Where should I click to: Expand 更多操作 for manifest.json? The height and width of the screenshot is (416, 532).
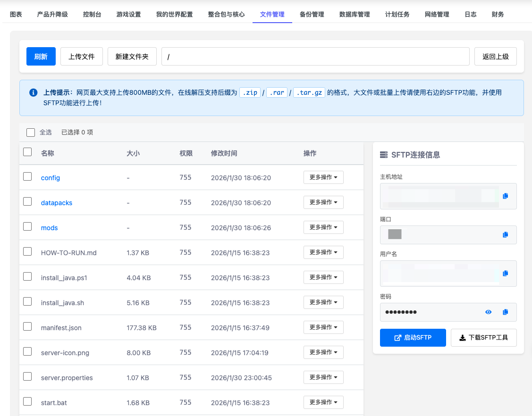pyautogui.click(x=323, y=327)
